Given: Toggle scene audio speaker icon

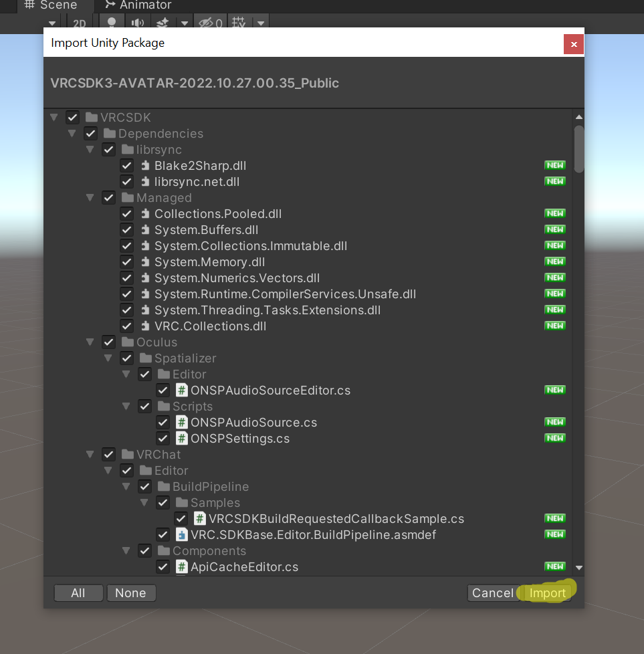Looking at the screenshot, I should pyautogui.click(x=137, y=23).
